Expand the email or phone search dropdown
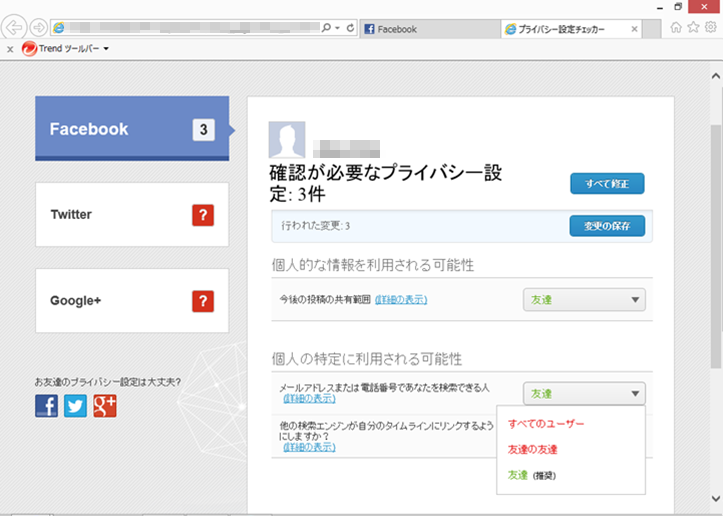This screenshot has height=516, width=723. pyautogui.click(x=584, y=393)
